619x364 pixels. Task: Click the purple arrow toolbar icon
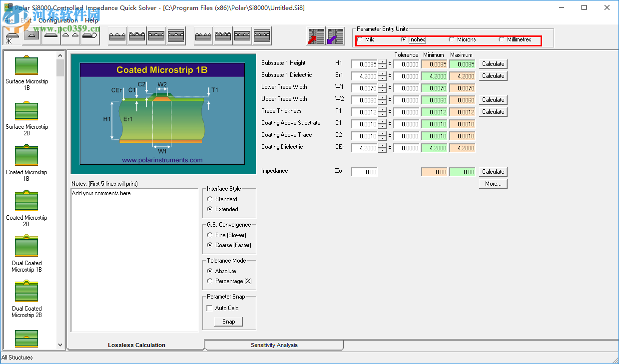pos(335,36)
